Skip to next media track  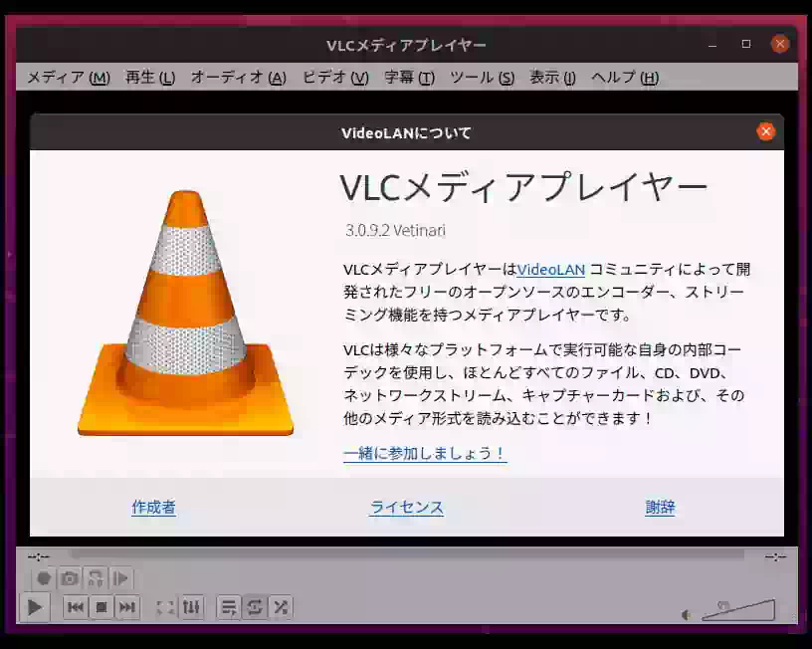pos(127,607)
